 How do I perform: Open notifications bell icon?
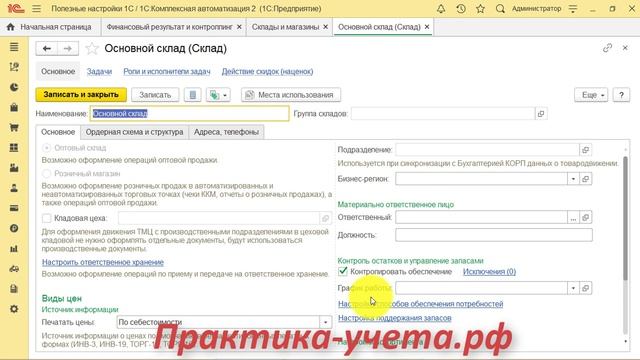[x=441, y=9]
